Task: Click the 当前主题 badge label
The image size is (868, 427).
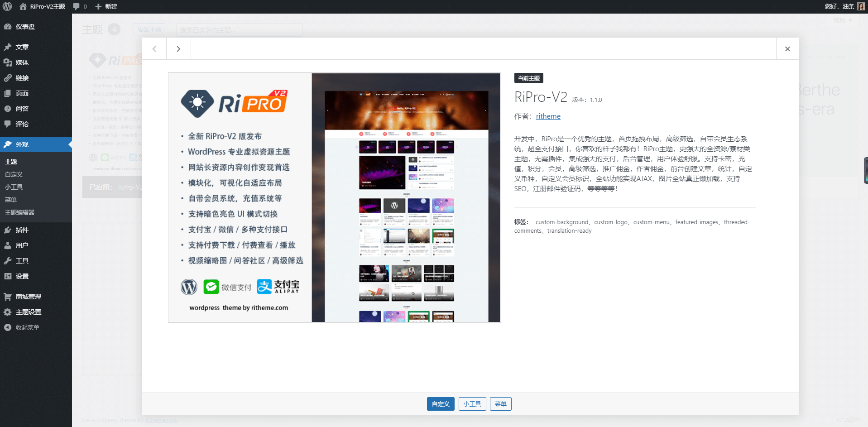Action: pos(529,78)
